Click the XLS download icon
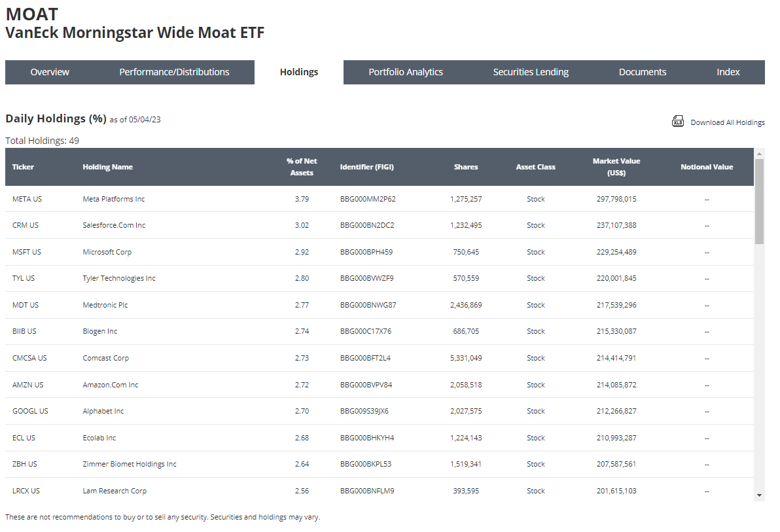This screenshot has width=780, height=532. (678, 122)
